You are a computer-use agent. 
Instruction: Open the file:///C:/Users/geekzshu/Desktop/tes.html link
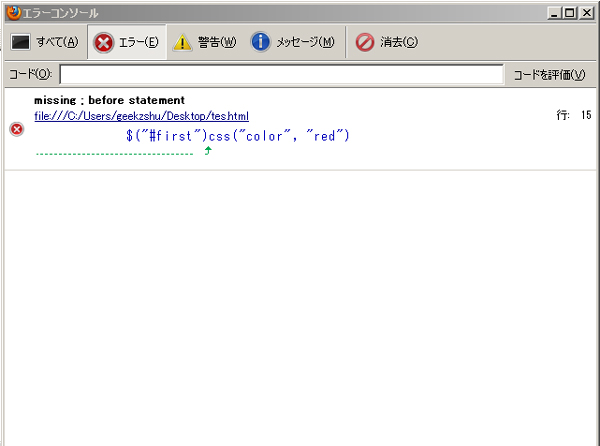(x=142, y=116)
